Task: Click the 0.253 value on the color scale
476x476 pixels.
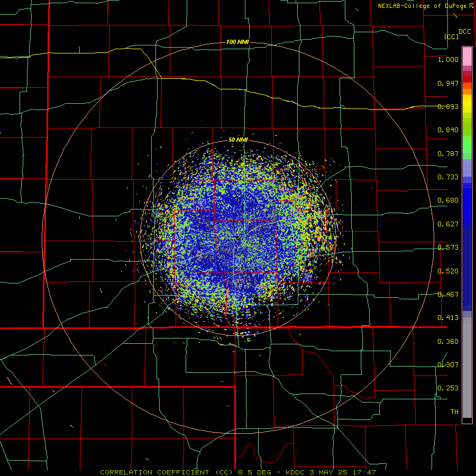Action: point(448,388)
